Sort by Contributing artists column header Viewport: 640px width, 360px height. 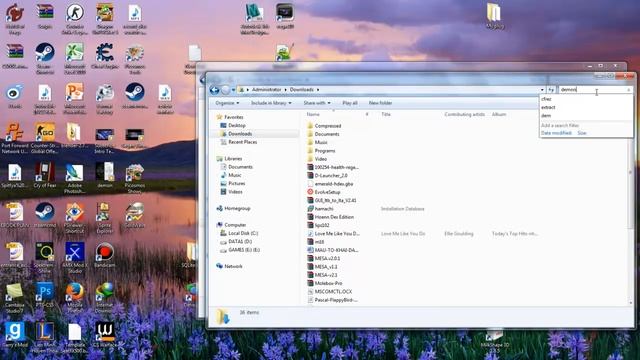(x=464, y=114)
